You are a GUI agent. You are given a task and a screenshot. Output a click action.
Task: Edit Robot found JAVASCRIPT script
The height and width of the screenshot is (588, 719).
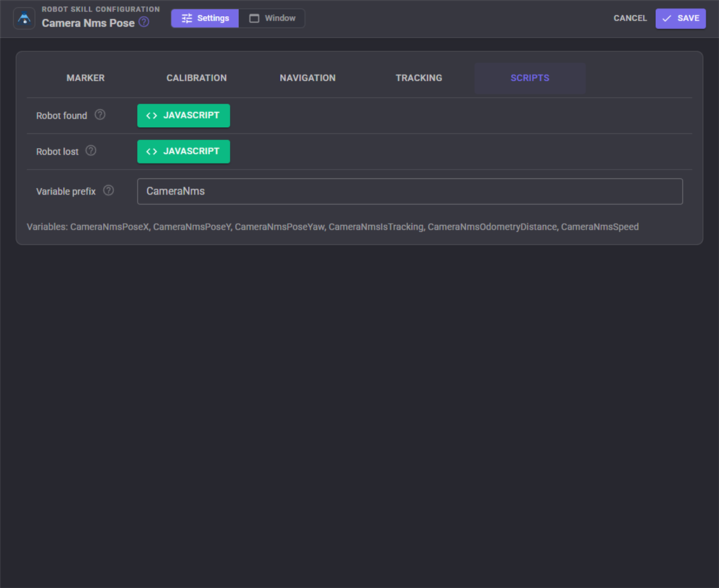point(183,116)
